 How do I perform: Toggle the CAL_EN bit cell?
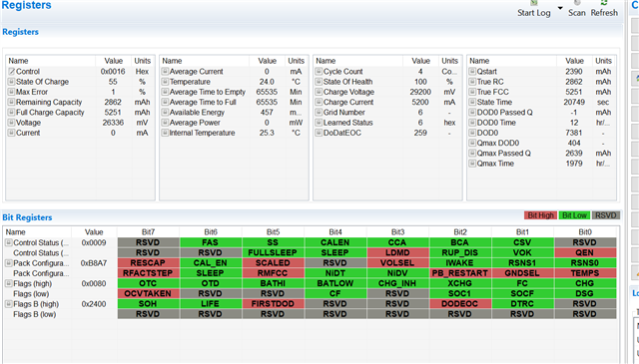pos(211,262)
